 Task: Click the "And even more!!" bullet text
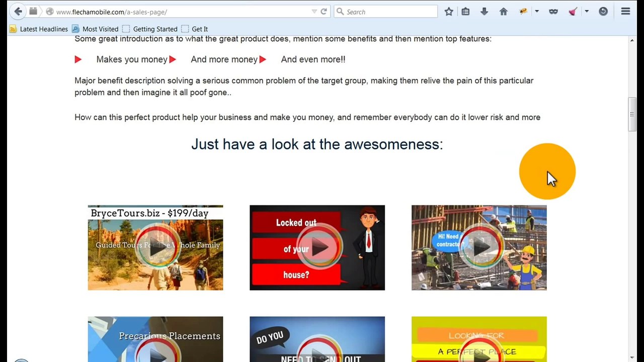click(x=313, y=59)
